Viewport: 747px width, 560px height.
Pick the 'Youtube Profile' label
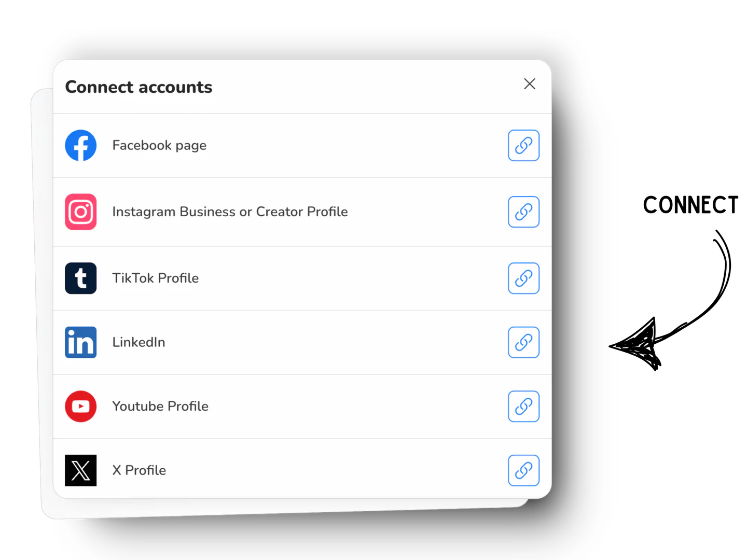[x=160, y=406]
